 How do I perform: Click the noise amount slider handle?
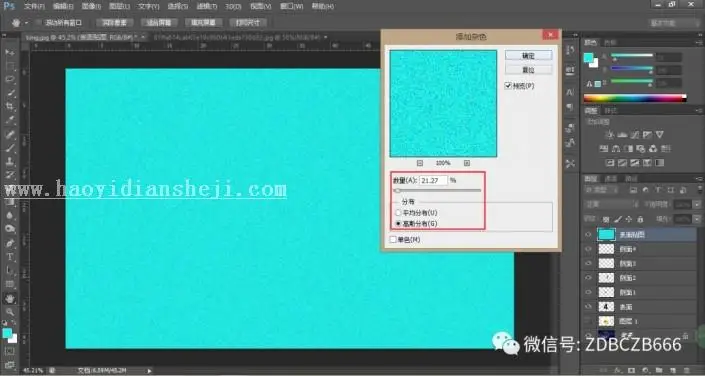coord(397,191)
